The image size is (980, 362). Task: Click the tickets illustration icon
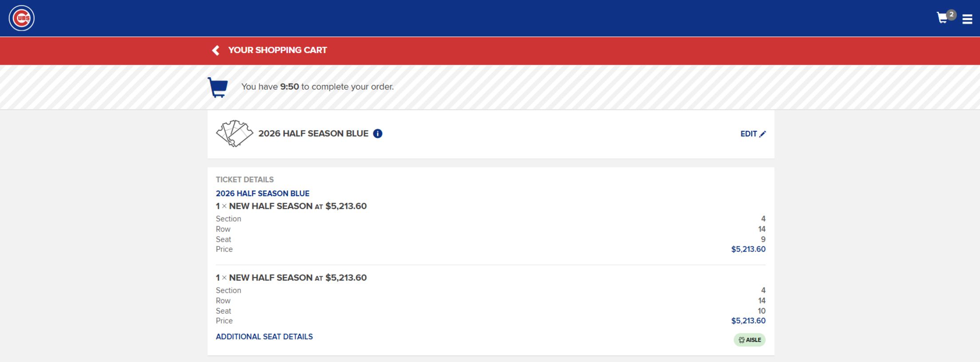[234, 133]
